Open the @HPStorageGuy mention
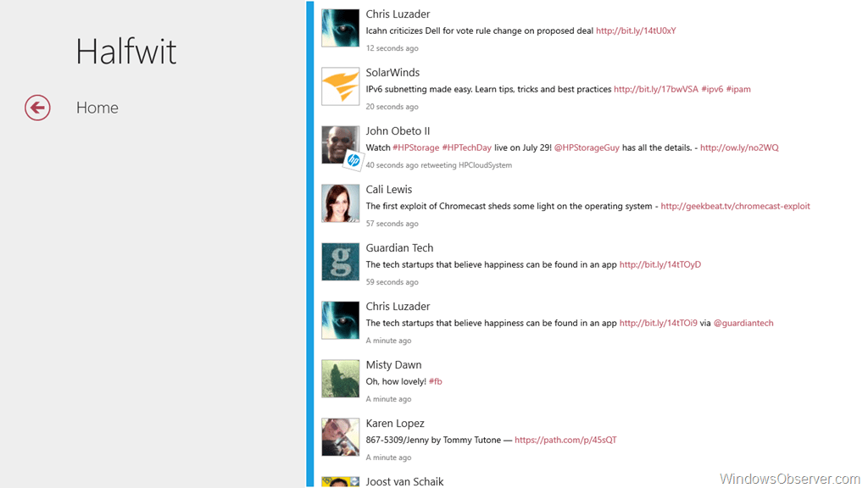This screenshot has width=868, height=488. [x=587, y=147]
